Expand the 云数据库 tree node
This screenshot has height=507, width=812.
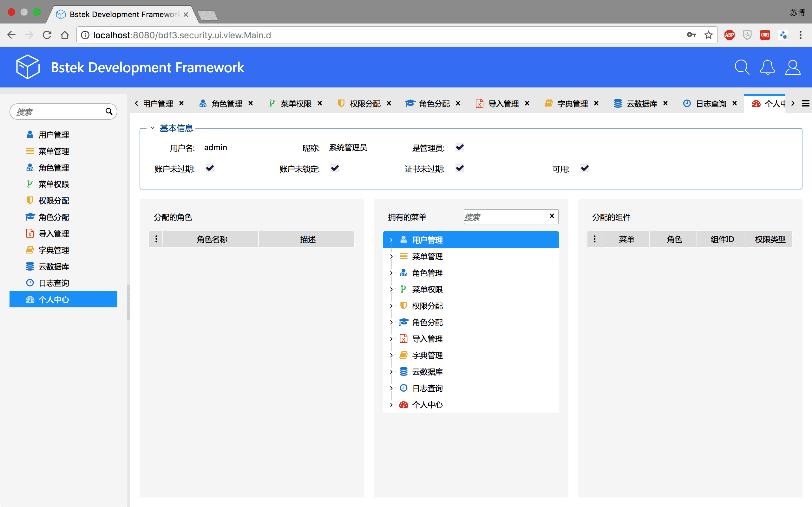391,372
